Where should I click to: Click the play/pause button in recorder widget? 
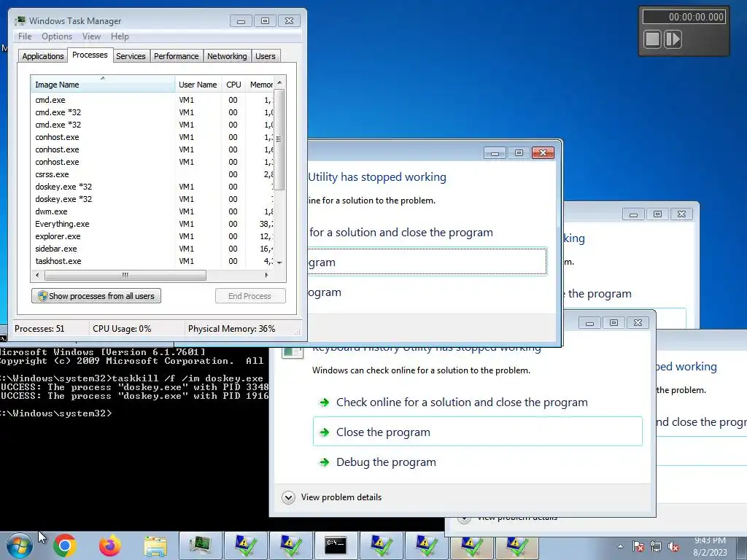673,39
